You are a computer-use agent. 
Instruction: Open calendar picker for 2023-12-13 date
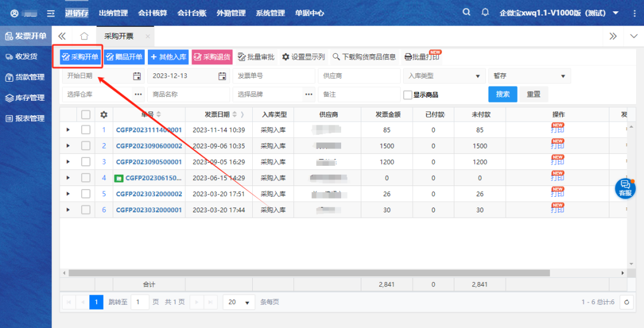click(222, 76)
